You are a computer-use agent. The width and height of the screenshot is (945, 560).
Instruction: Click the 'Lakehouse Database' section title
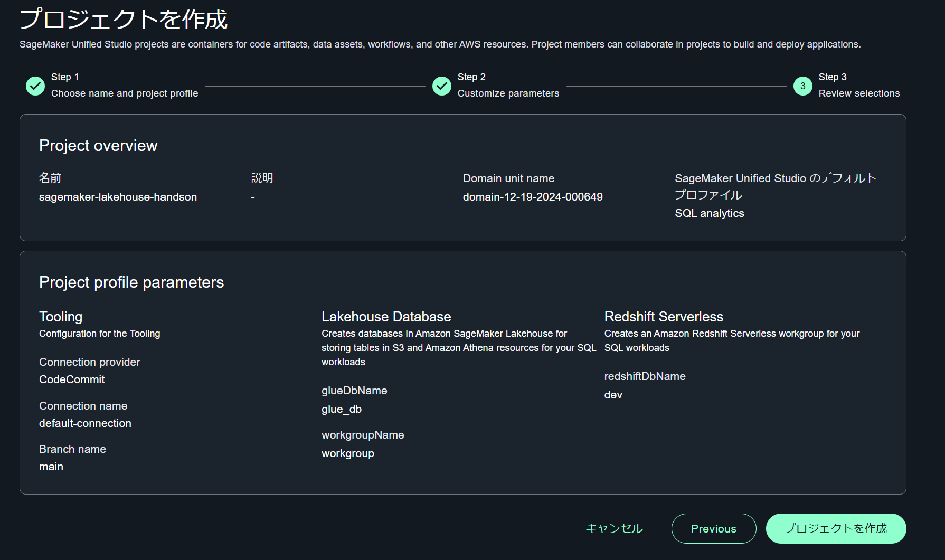pos(386,317)
